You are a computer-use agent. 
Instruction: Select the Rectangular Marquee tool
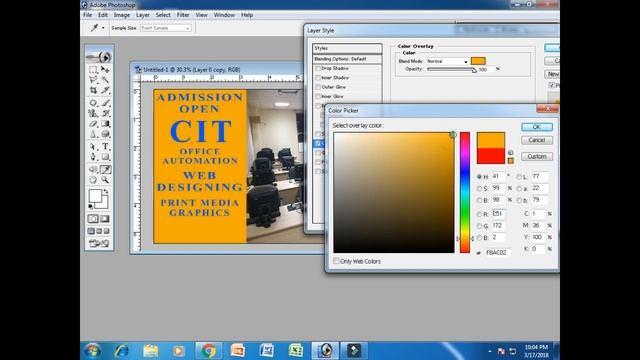[x=93, y=69]
